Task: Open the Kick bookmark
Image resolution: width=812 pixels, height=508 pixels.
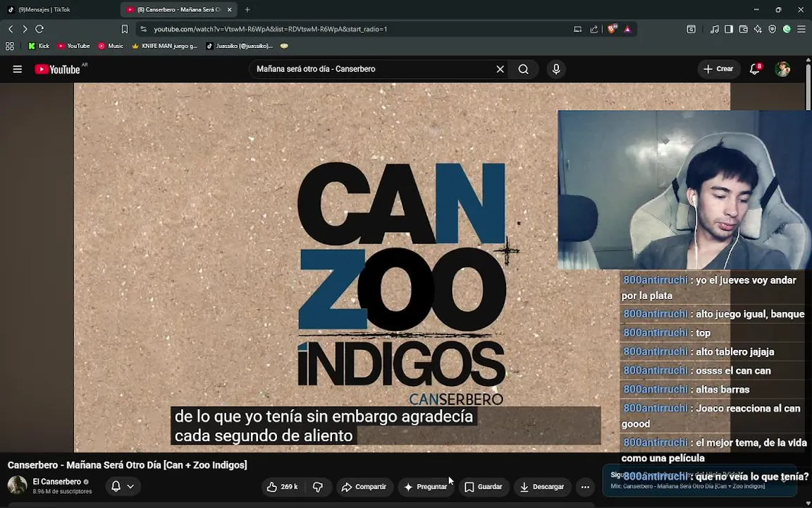Action: click(39, 46)
